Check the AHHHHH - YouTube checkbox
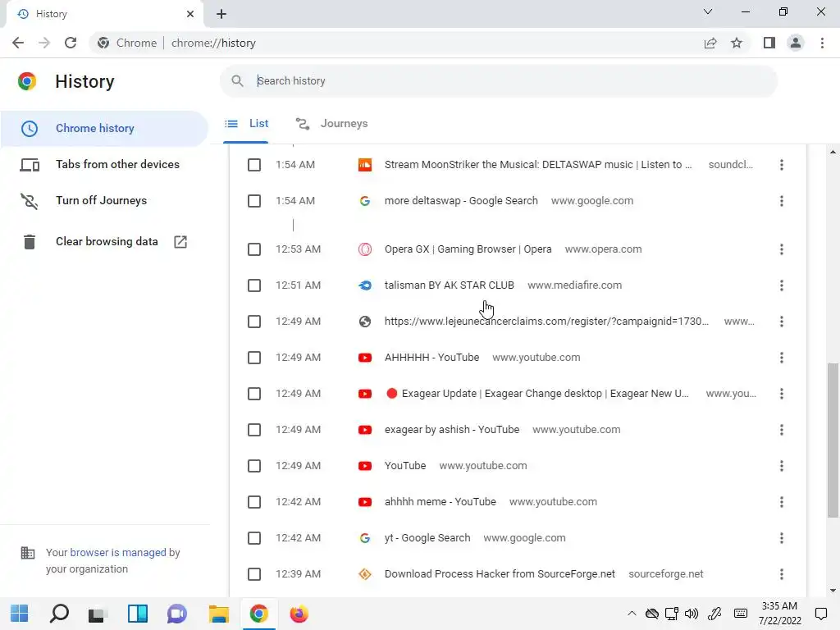Image resolution: width=840 pixels, height=630 pixels. point(254,358)
